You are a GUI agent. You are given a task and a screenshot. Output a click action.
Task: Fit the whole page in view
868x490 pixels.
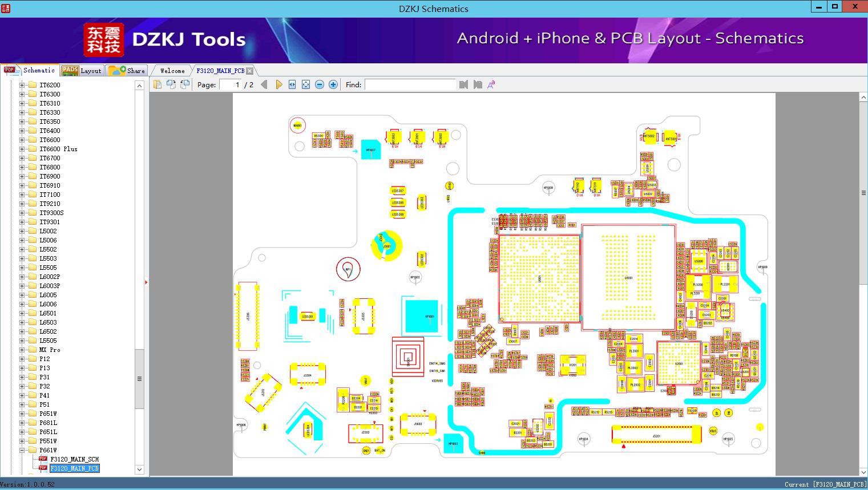306,84
